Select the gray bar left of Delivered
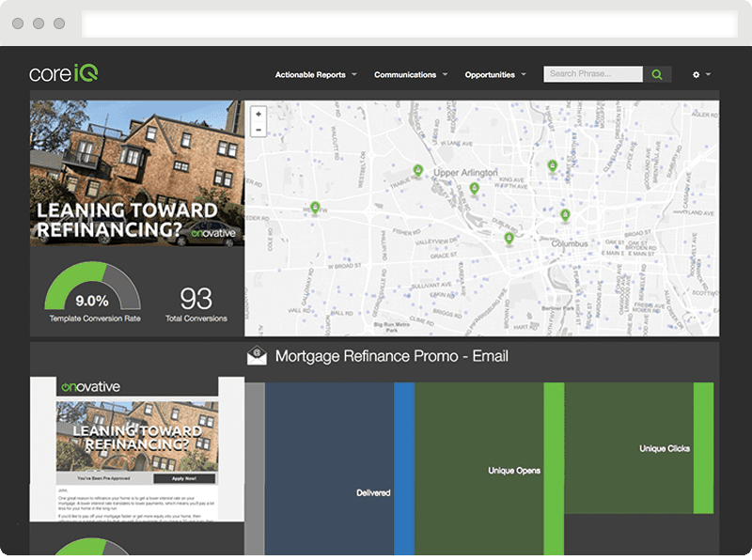 point(255,469)
